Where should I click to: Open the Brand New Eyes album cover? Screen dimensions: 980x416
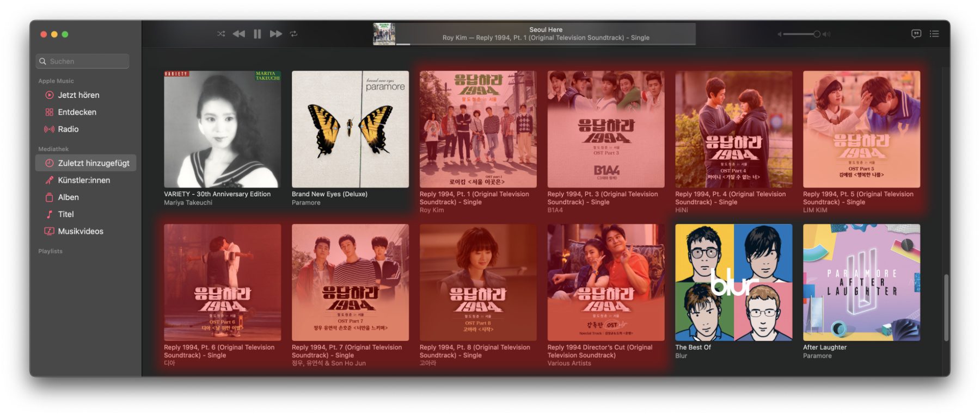click(350, 129)
